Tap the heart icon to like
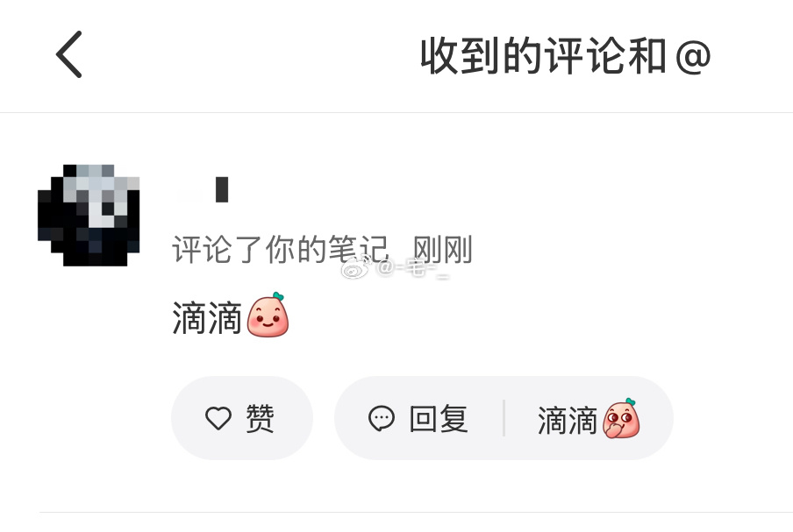The image size is (793, 532). coord(218,418)
